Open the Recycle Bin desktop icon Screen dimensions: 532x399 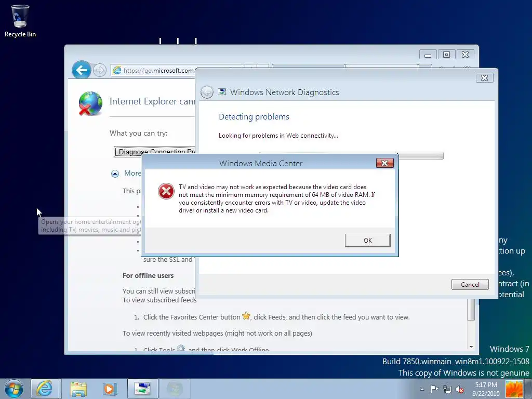(x=20, y=21)
